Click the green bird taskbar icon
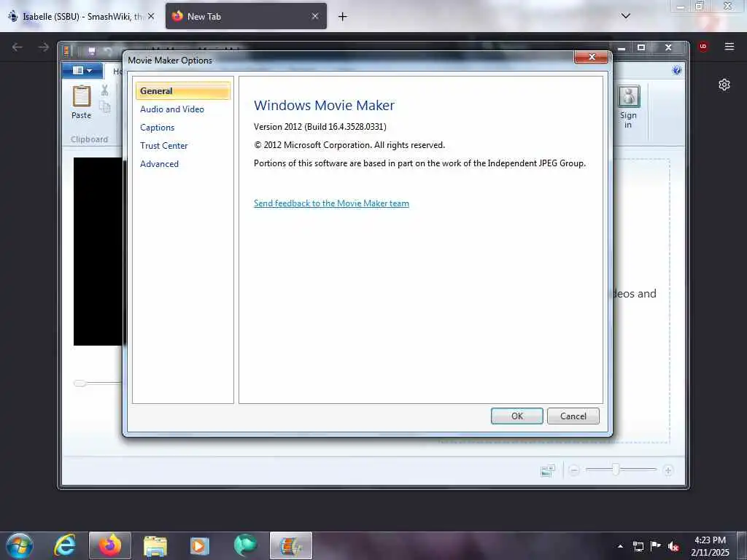 pos(245,545)
